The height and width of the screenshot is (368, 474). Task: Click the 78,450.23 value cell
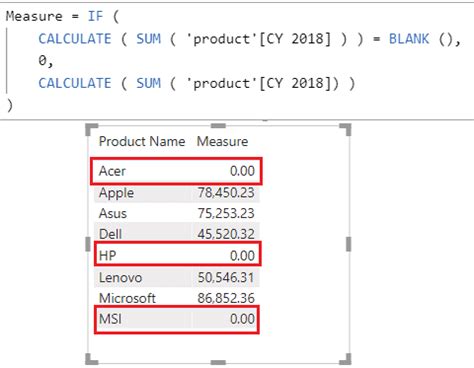226,193
